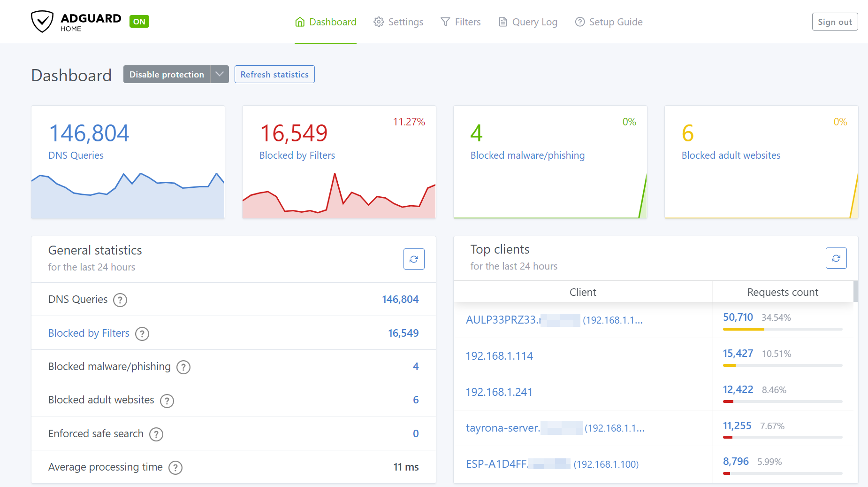The image size is (868, 487).
Task: Click help icon beside Blocked malware/phishing
Action: (x=183, y=367)
